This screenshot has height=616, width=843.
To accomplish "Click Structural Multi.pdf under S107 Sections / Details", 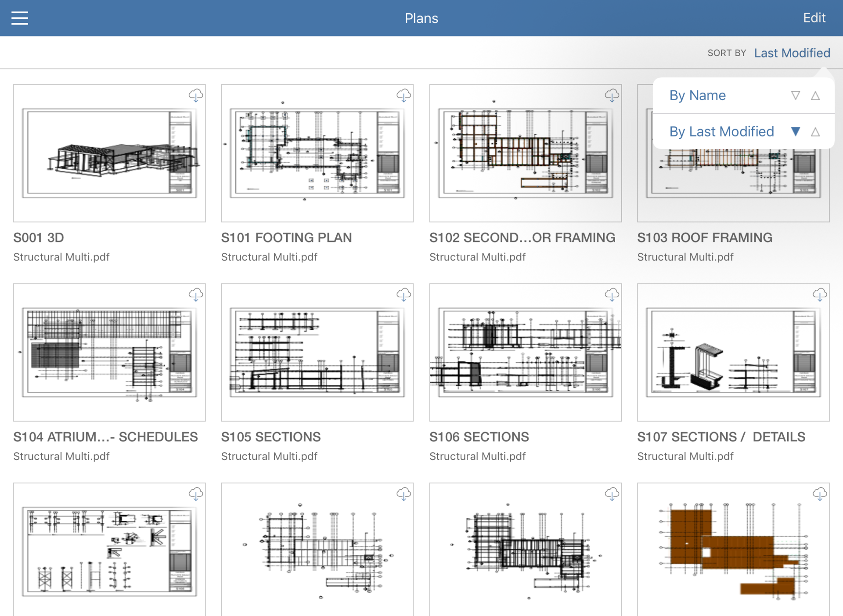I will [x=685, y=456].
